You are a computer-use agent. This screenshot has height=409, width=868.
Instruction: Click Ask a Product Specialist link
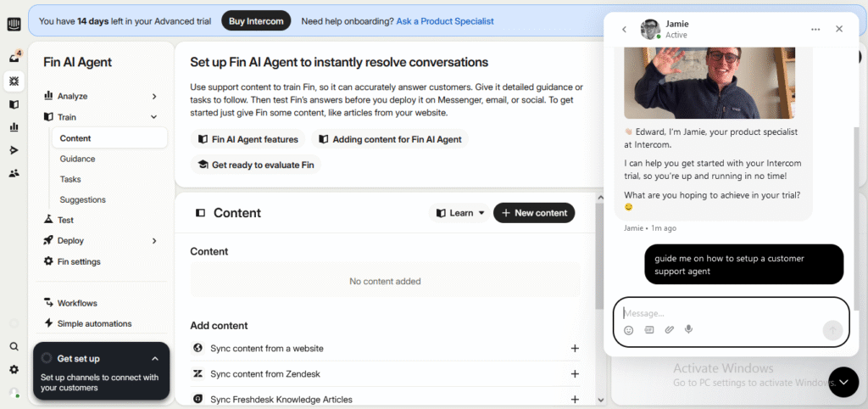coord(445,21)
